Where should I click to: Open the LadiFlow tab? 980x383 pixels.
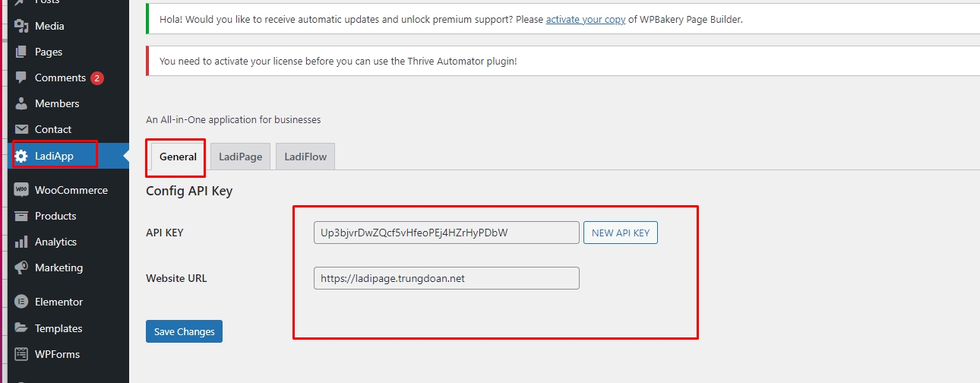[x=305, y=157]
